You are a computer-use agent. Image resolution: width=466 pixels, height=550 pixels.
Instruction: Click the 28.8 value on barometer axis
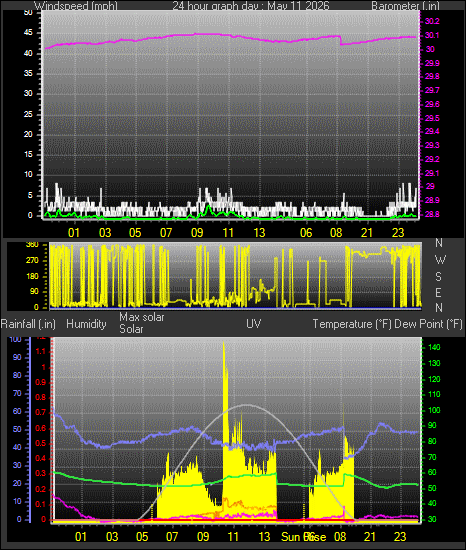coord(432,214)
